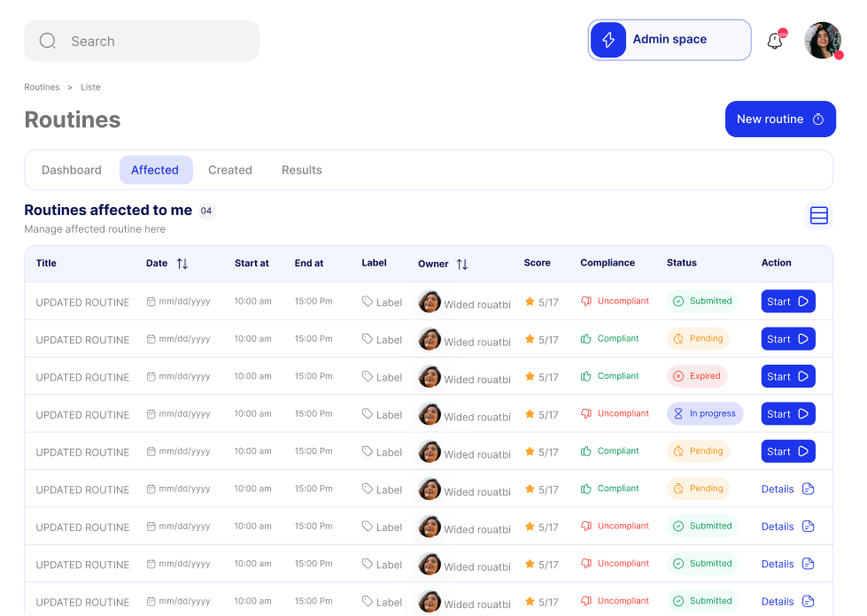Screen dimensions: 867x616
Task: View the Results tab
Action: pos(301,170)
